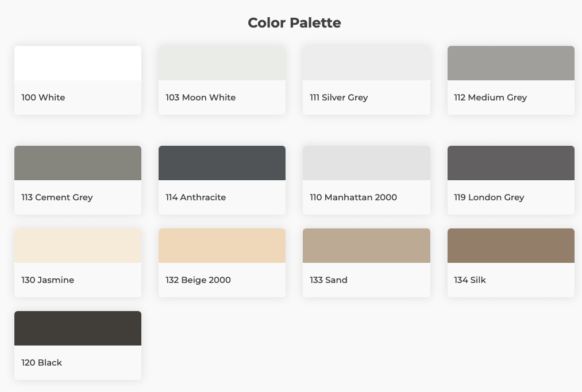Open the "133 Sand" card label
This screenshot has width=582, height=392.
click(328, 280)
